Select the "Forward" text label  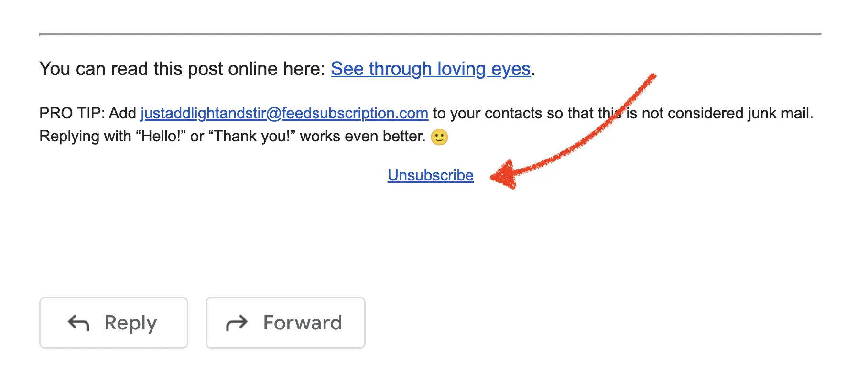pyautogui.click(x=303, y=323)
